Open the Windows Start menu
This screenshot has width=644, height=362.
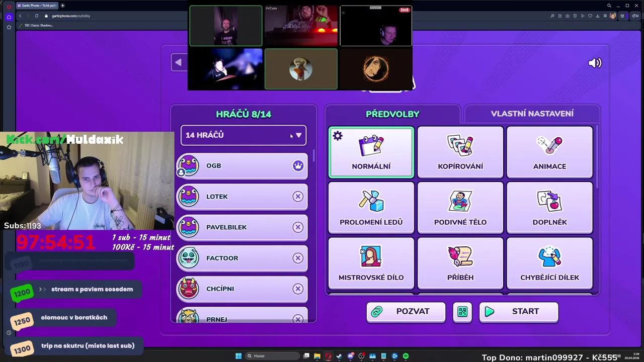pos(238,356)
